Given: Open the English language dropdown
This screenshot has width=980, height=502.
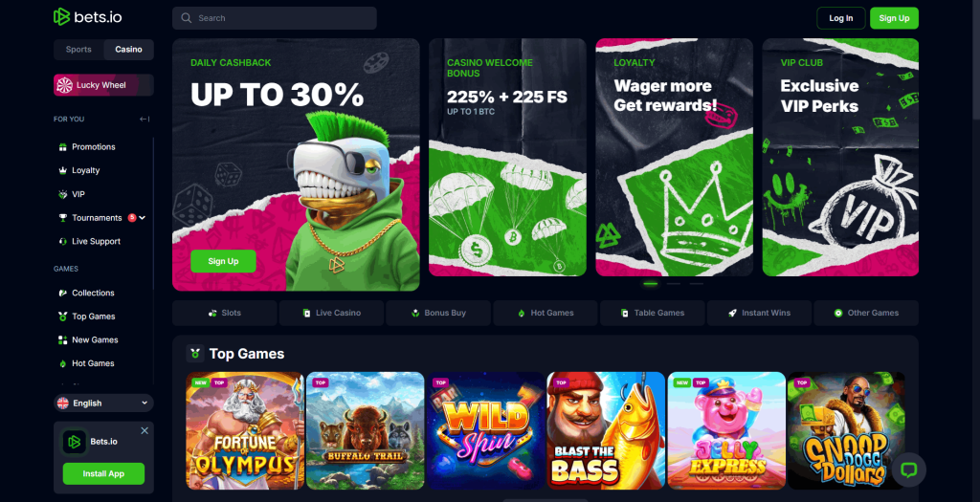Looking at the screenshot, I should [103, 404].
